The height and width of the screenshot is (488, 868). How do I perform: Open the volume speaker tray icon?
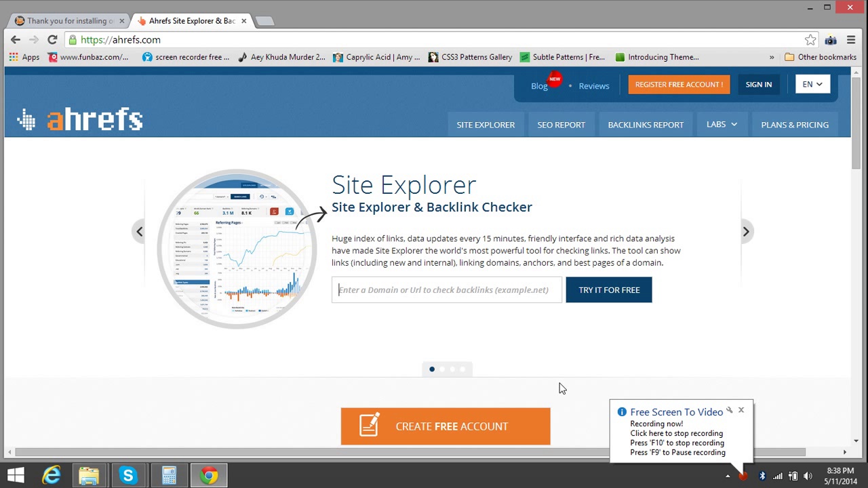(808, 476)
